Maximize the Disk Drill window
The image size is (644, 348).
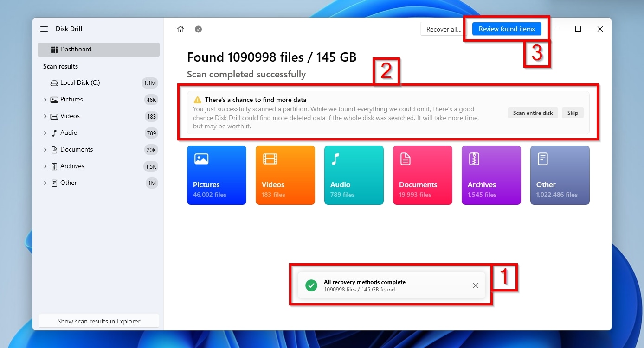click(578, 29)
